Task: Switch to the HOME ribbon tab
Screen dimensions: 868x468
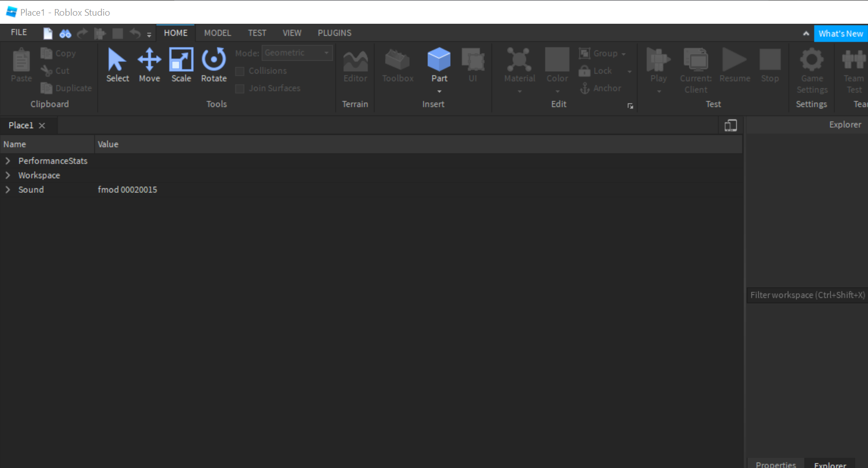Action: 176,33
